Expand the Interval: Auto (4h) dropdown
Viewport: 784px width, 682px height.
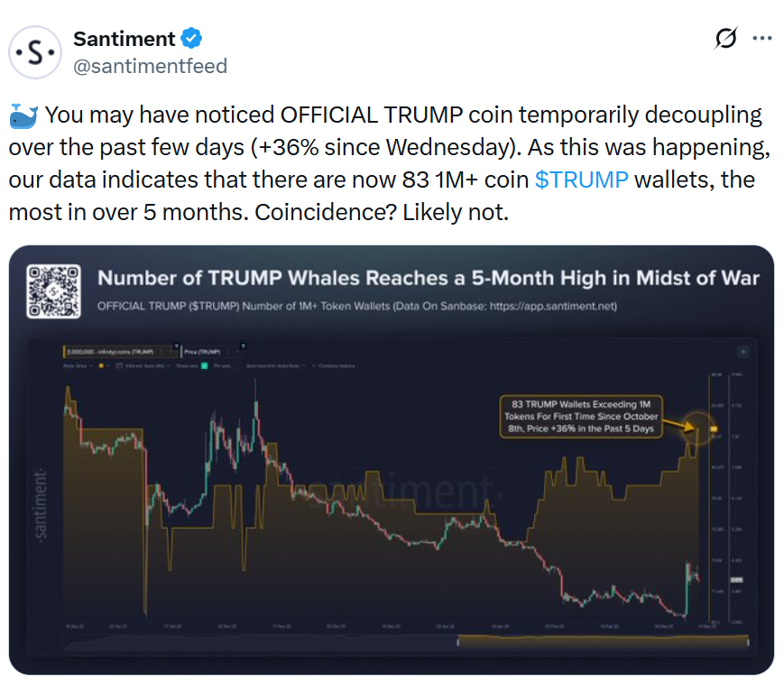pos(144,367)
